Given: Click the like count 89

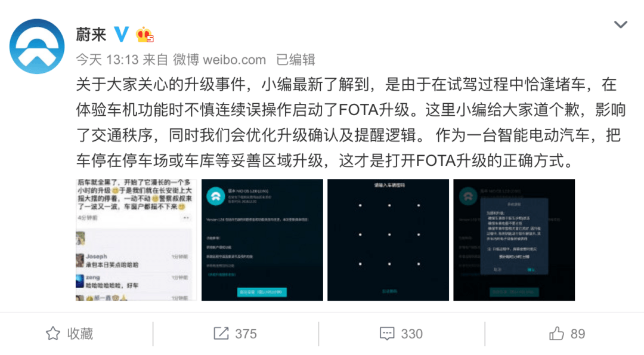Looking at the screenshot, I should [577, 334].
